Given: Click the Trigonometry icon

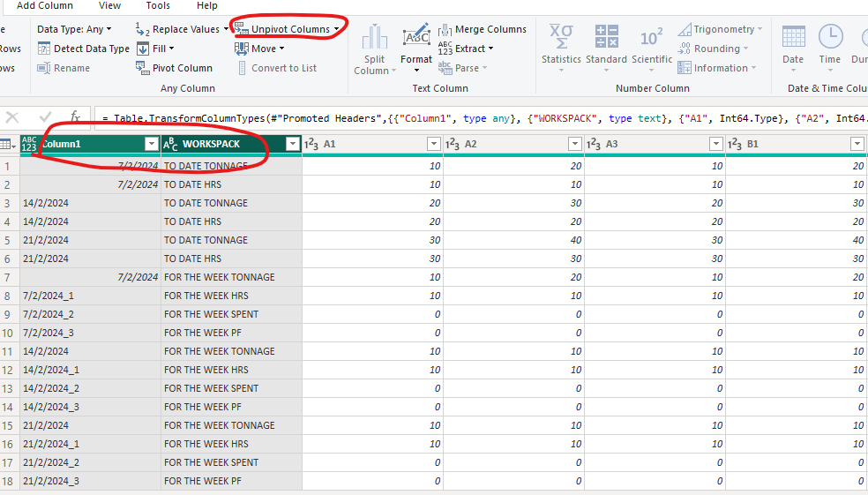Looking at the screenshot, I should [x=685, y=29].
